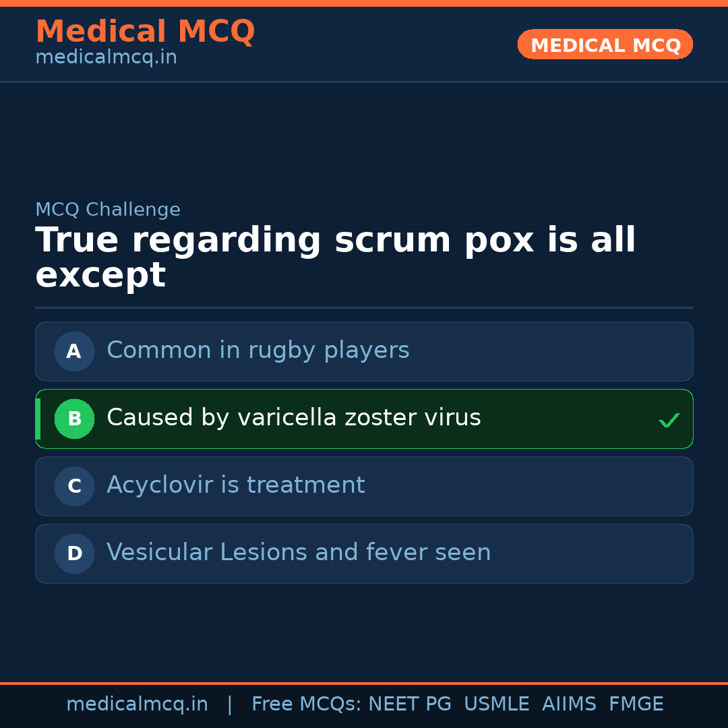Click the letter D option circle
This screenshot has height=728, width=728.
tap(74, 553)
